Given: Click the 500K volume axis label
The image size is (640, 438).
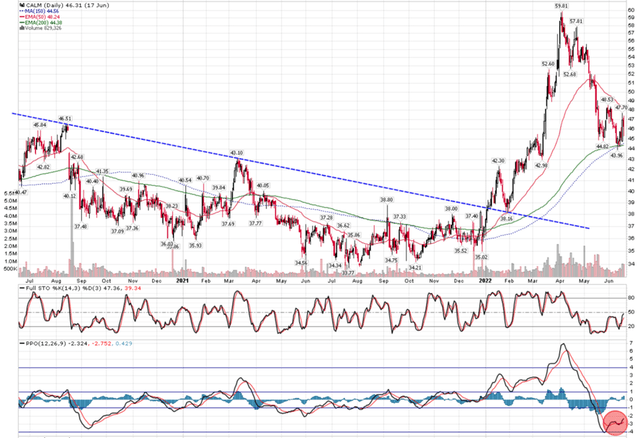Looking at the screenshot, I should [11, 269].
